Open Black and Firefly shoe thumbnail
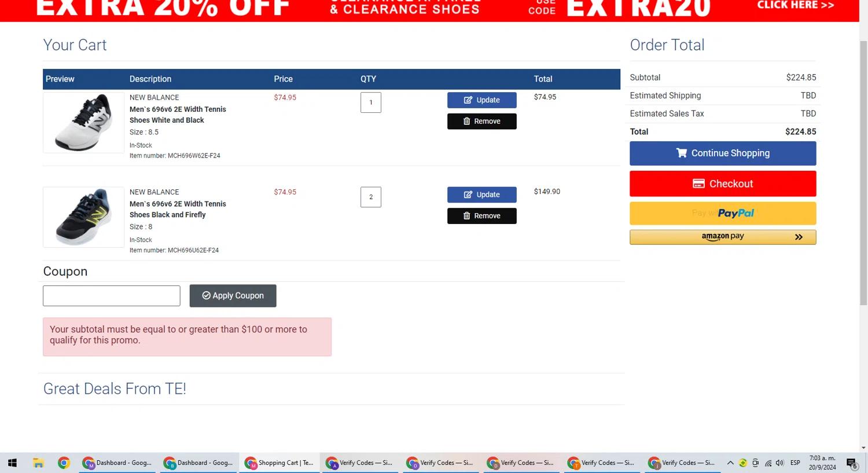This screenshot has height=473, width=868. coord(84,217)
